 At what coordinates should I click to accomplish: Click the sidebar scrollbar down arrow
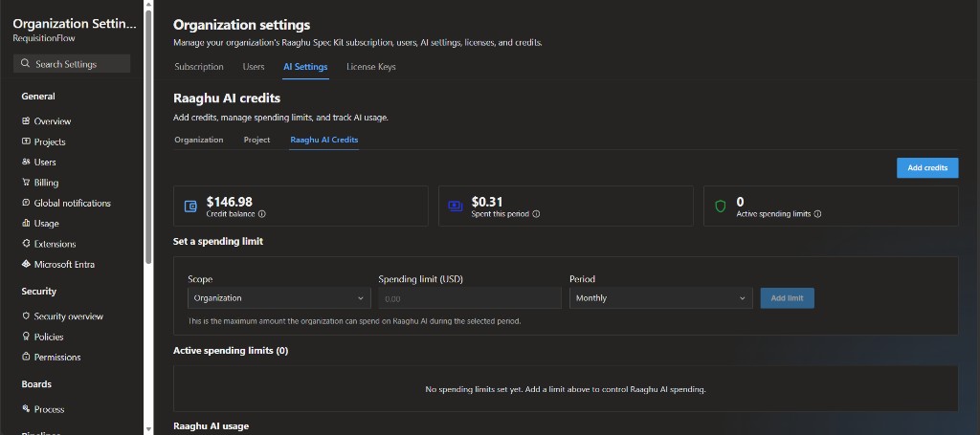(x=148, y=429)
